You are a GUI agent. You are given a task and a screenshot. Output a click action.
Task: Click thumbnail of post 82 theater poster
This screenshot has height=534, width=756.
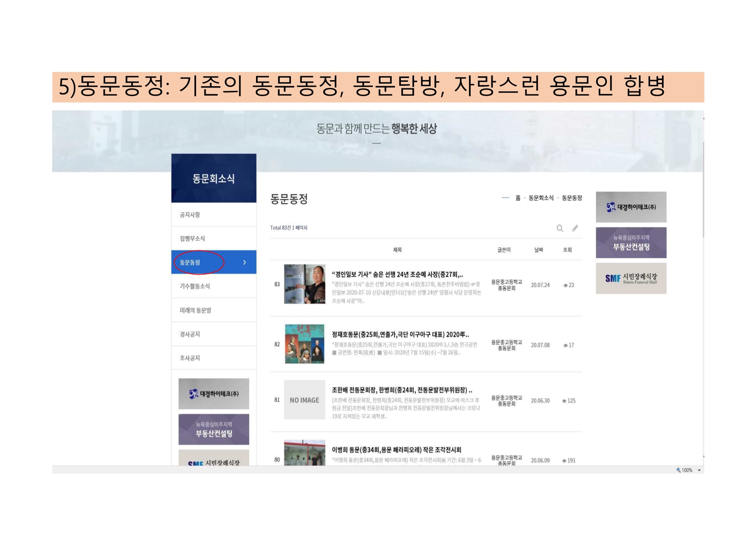pyautogui.click(x=305, y=344)
